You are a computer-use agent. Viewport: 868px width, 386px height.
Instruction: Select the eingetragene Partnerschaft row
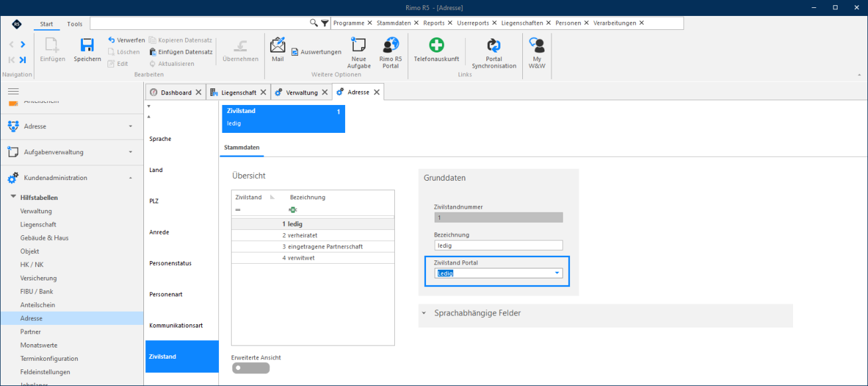[313, 246]
